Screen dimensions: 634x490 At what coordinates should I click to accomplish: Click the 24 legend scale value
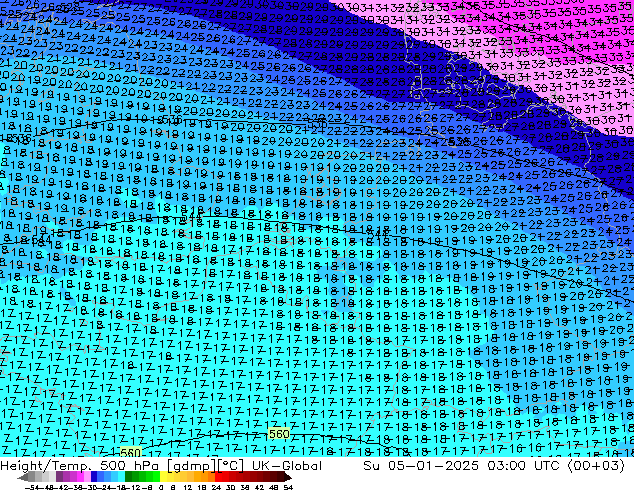click(216, 488)
